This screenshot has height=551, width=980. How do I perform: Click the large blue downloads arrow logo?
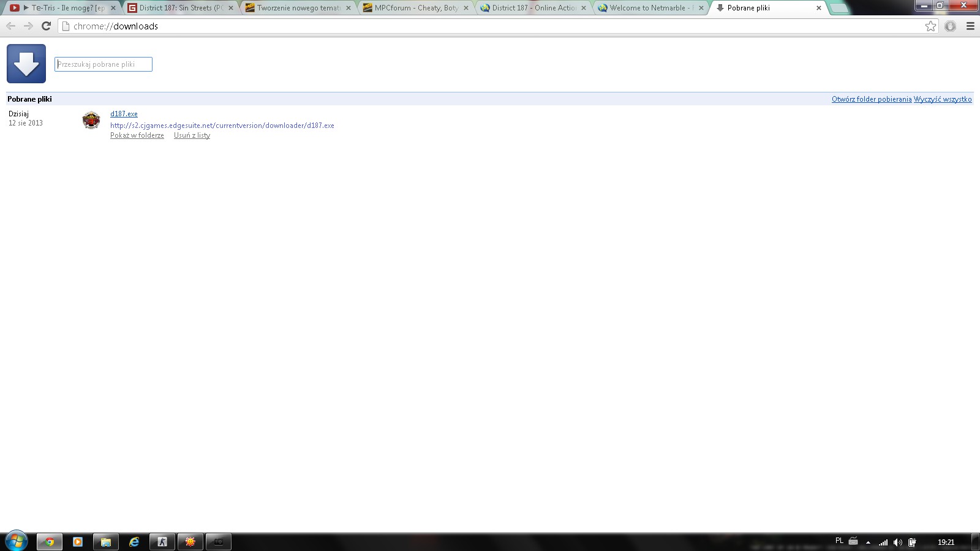click(x=26, y=64)
